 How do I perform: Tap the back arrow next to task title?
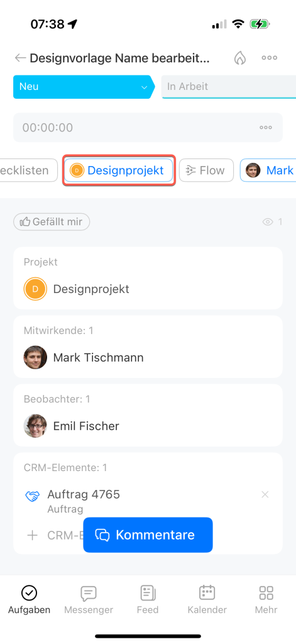click(20, 58)
